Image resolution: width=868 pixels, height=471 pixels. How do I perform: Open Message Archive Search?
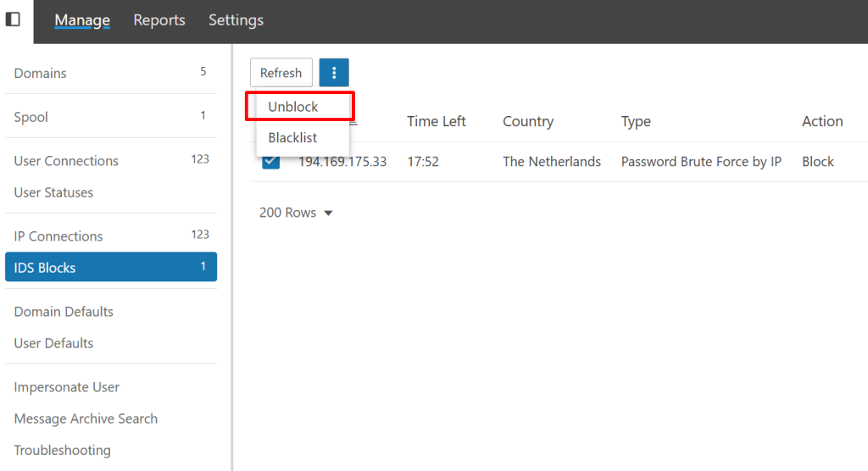tap(86, 418)
